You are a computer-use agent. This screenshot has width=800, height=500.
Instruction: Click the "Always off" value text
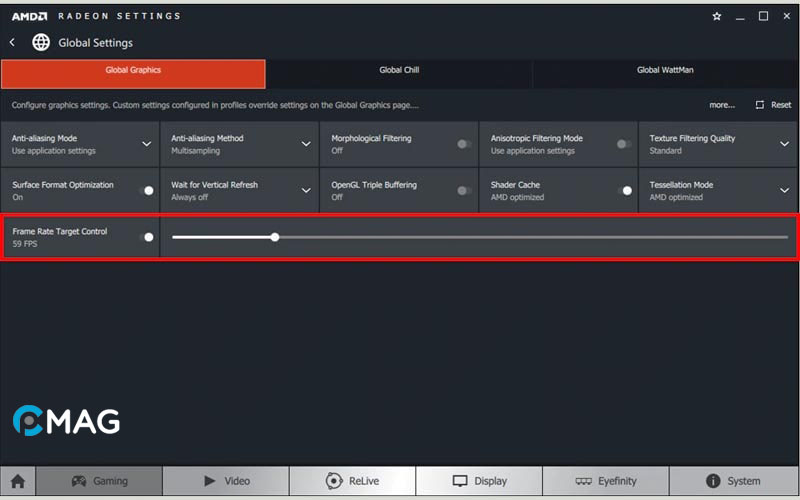[x=189, y=197]
